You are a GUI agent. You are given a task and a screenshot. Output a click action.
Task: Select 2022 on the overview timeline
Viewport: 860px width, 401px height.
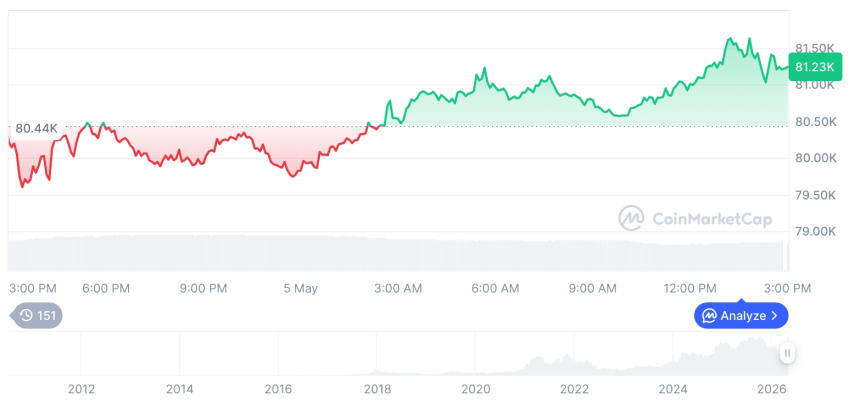[574, 389]
